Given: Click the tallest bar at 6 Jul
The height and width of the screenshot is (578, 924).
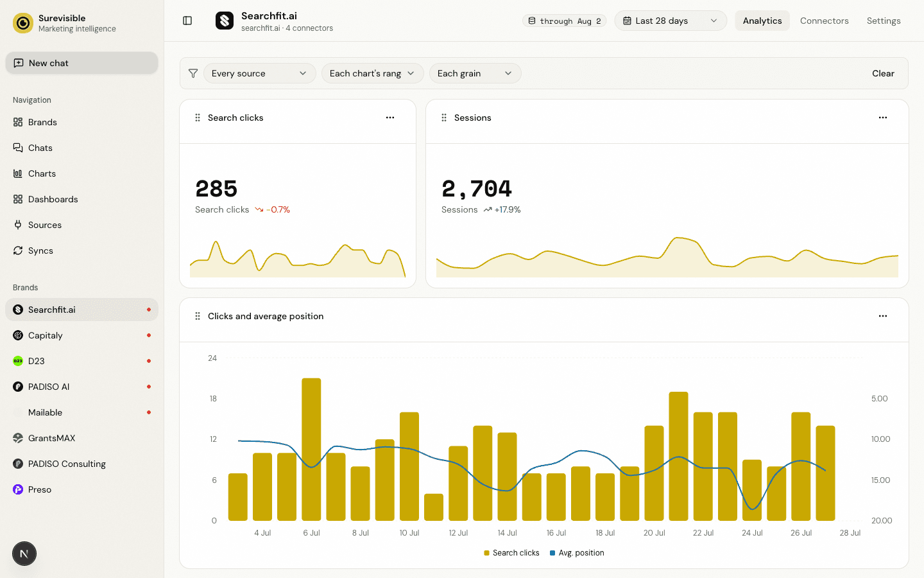Looking at the screenshot, I should [311, 449].
